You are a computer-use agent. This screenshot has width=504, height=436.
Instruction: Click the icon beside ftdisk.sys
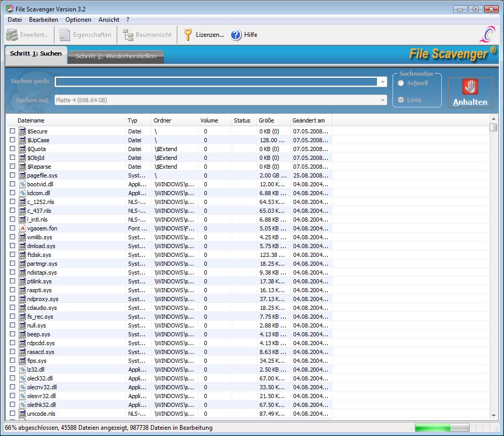(x=22, y=255)
